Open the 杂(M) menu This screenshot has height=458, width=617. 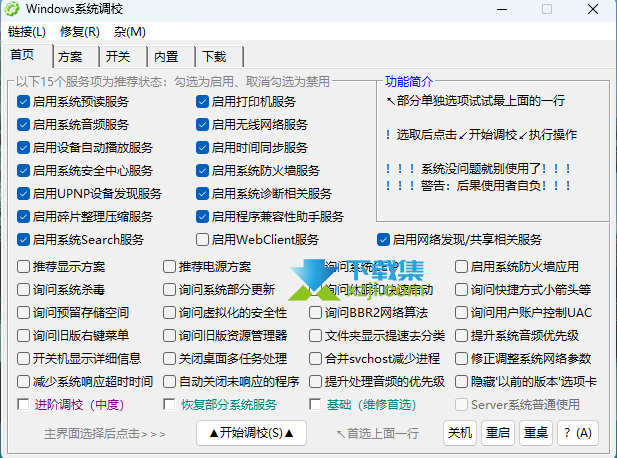coord(130,31)
